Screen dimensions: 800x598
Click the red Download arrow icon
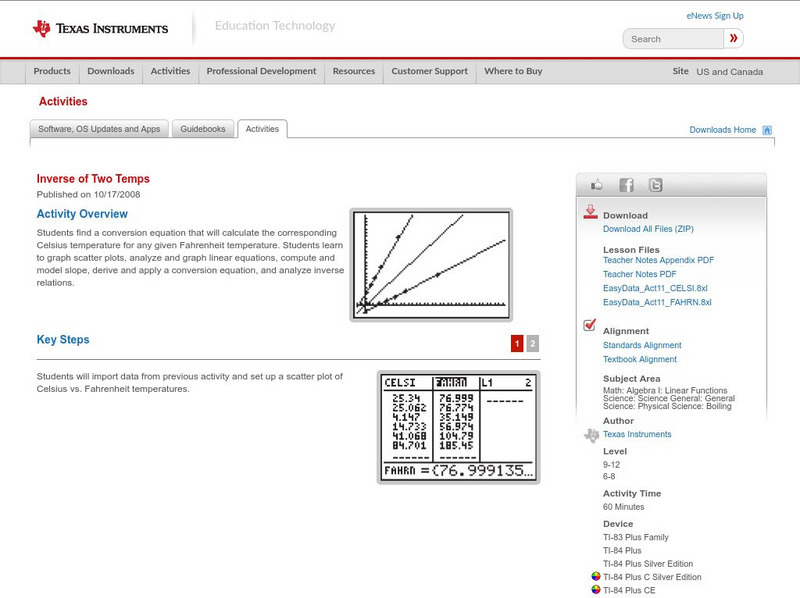590,212
